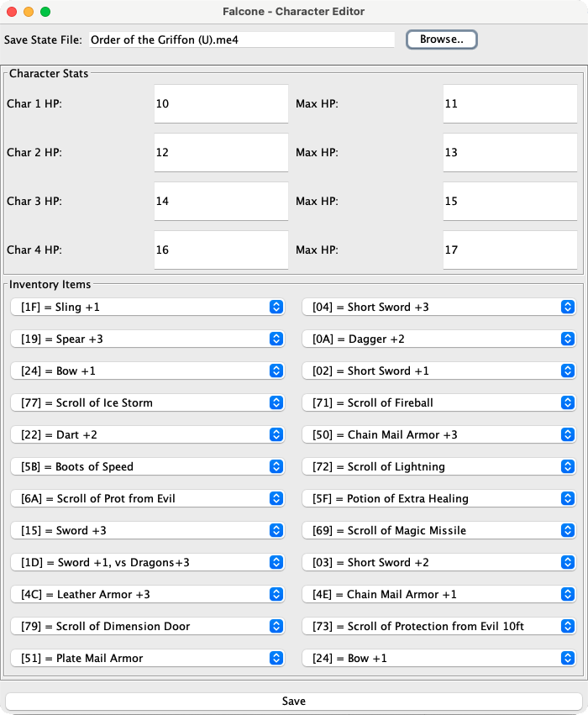Open the Scroll of Lightning dropdown

(439, 466)
